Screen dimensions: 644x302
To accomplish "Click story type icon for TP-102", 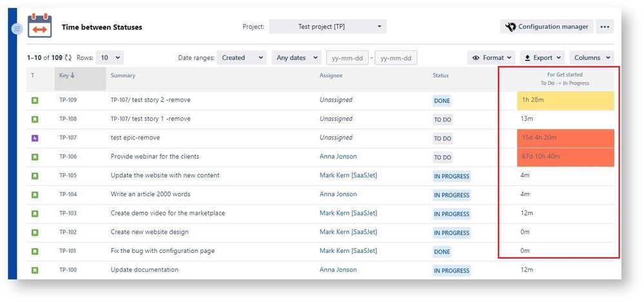I will click(x=35, y=232).
